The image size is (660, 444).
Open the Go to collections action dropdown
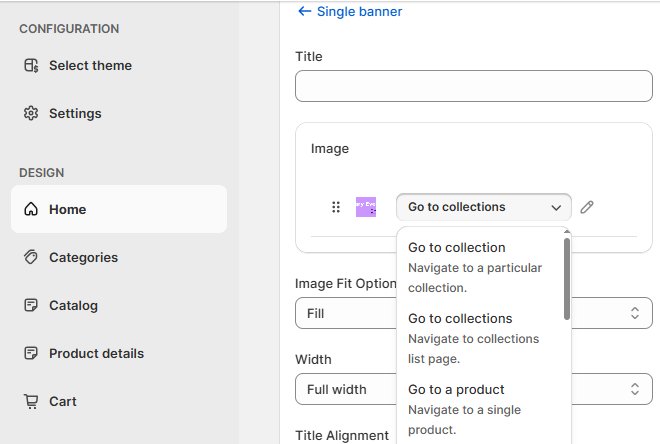tap(484, 207)
